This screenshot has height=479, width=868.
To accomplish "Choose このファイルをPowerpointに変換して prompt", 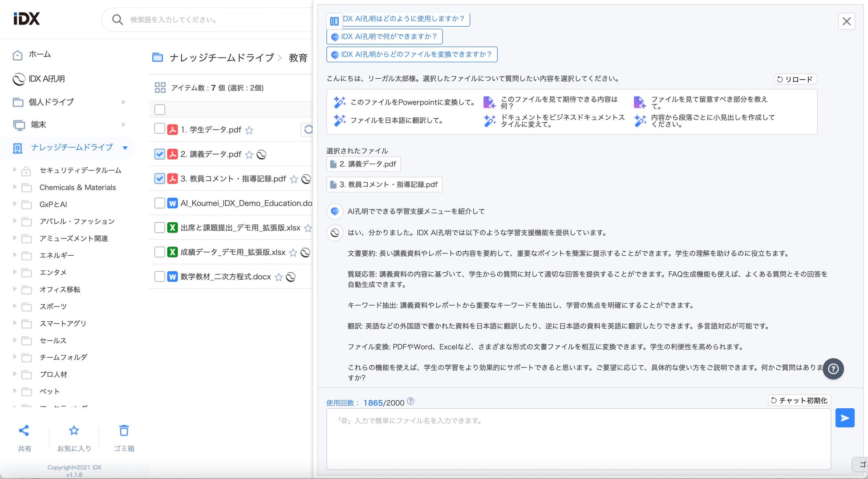I will point(404,102).
